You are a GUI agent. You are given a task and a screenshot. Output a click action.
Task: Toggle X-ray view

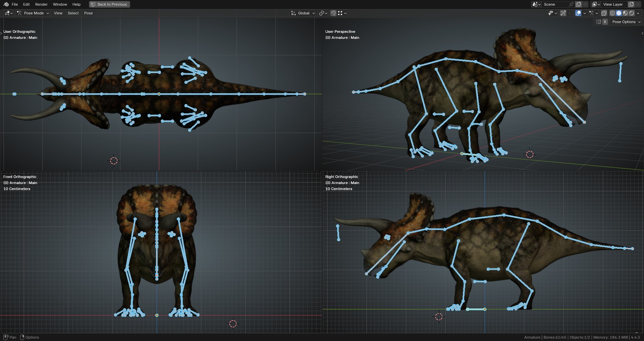(x=604, y=13)
